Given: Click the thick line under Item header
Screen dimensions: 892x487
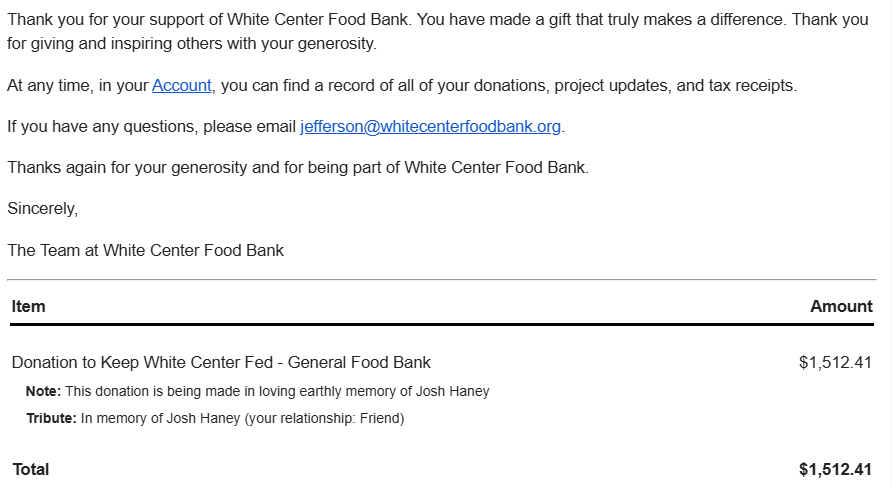Looking at the screenshot, I should point(441,324).
